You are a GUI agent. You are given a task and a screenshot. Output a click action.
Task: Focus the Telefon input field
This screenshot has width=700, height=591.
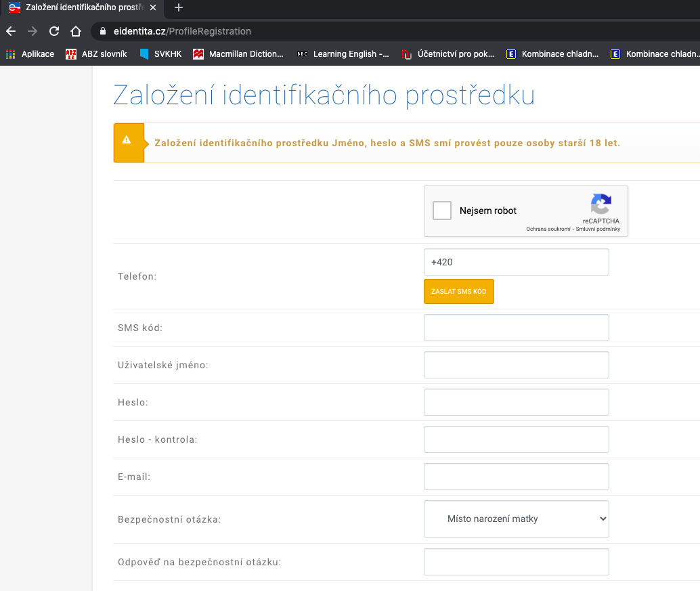pyautogui.click(x=517, y=262)
